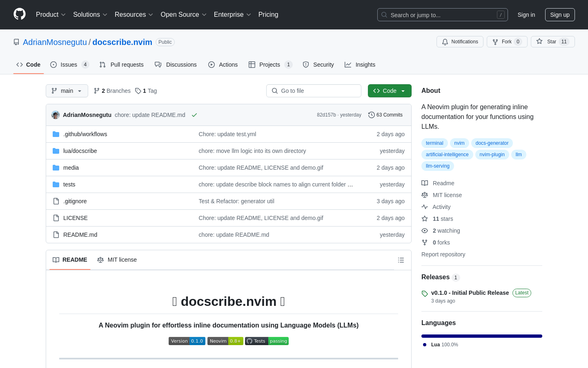Click the Lua 100.0% language entry

point(441,345)
